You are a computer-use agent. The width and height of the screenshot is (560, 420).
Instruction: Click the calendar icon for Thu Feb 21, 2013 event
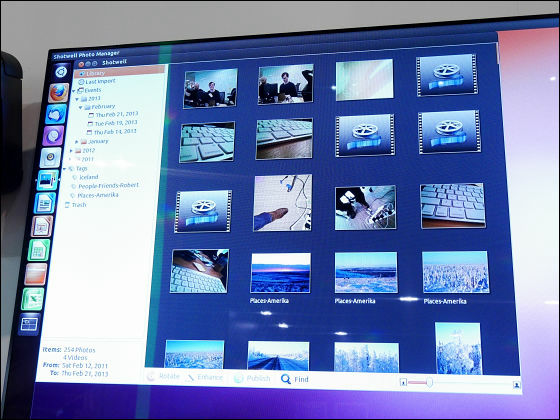(91, 115)
